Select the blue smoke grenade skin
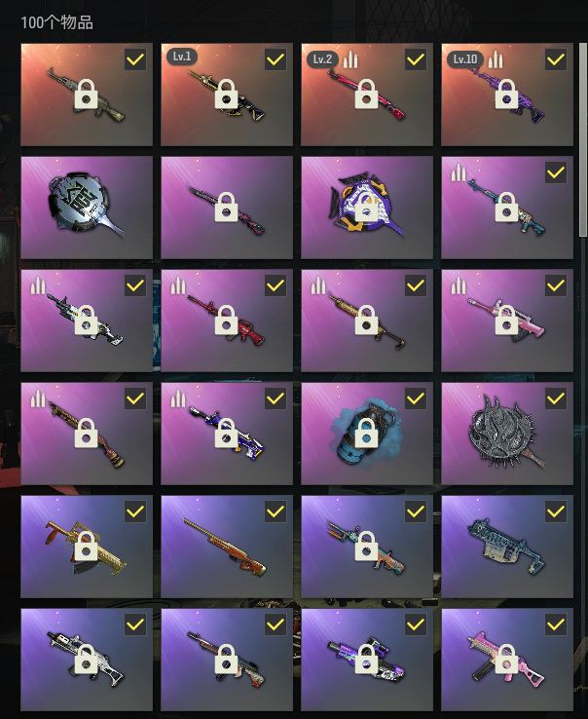The width and height of the screenshot is (588, 719). 367,434
